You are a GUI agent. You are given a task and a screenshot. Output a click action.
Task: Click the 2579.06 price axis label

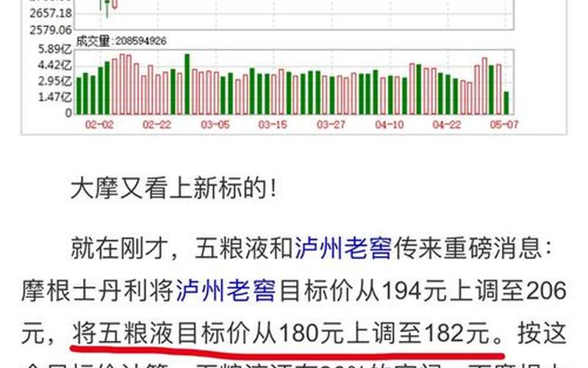51,29
